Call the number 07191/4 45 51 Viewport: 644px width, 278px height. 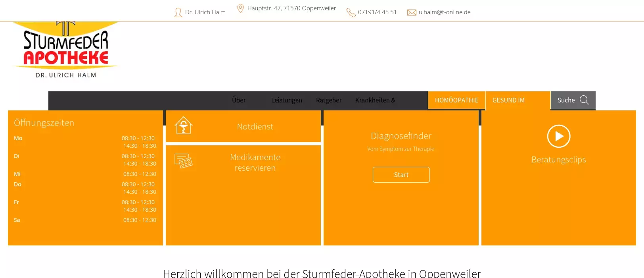(377, 12)
